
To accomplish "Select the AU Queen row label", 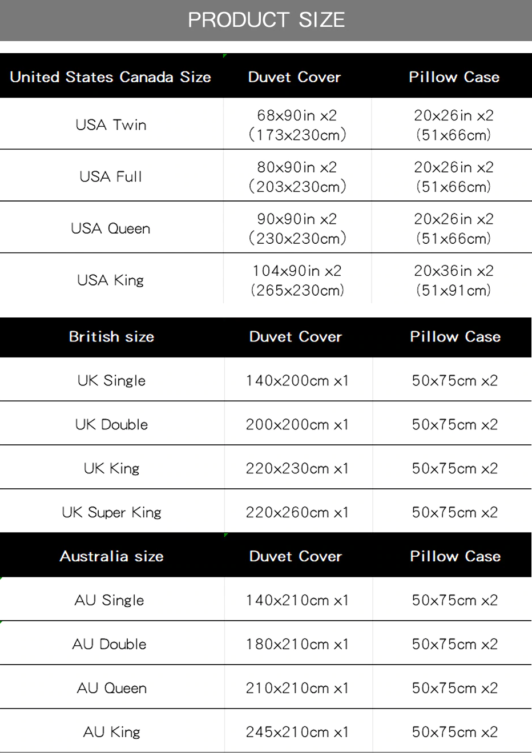I will point(111,689).
